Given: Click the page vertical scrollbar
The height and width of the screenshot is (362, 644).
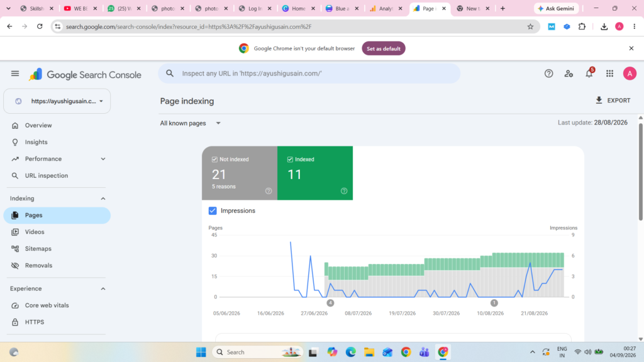Looking at the screenshot, I should pos(641,172).
